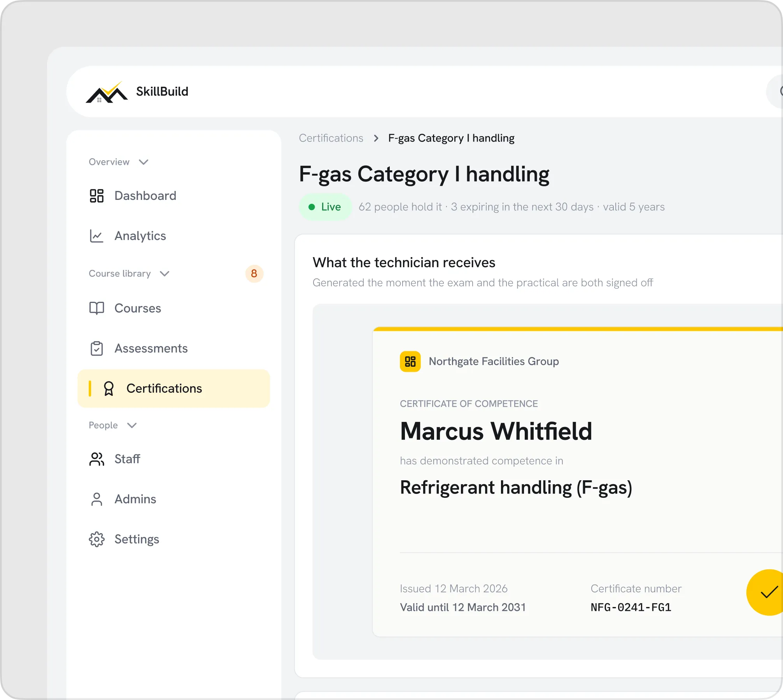Click the Dashboard grid icon
Image resolution: width=783 pixels, height=700 pixels.
96,196
